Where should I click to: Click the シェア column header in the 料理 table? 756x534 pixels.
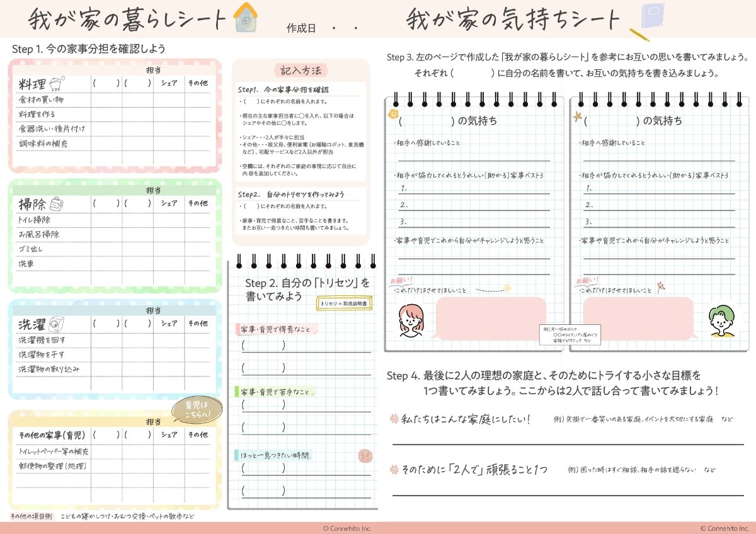[169, 83]
